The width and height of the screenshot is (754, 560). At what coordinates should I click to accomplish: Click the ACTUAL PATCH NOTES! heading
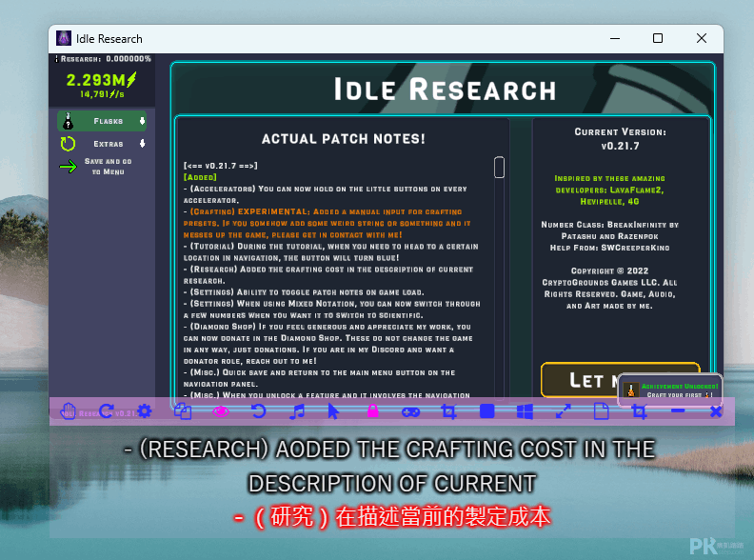[344, 138]
